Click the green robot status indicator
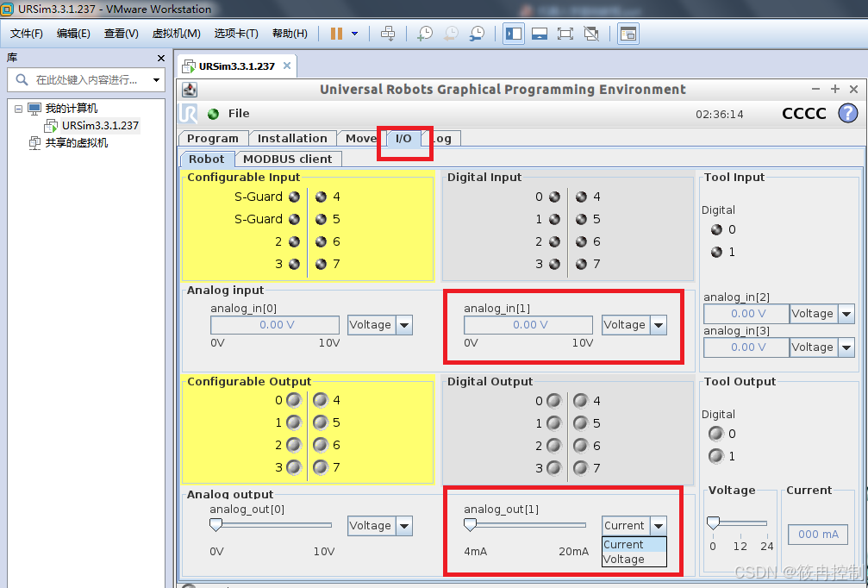The height and width of the screenshot is (588, 868). (213, 114)
